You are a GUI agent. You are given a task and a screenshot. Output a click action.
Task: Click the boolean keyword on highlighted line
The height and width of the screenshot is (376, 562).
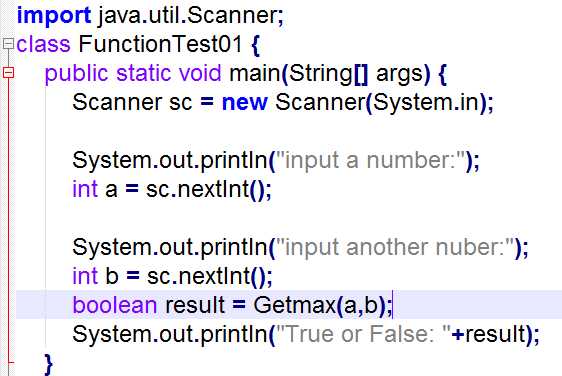115,305
